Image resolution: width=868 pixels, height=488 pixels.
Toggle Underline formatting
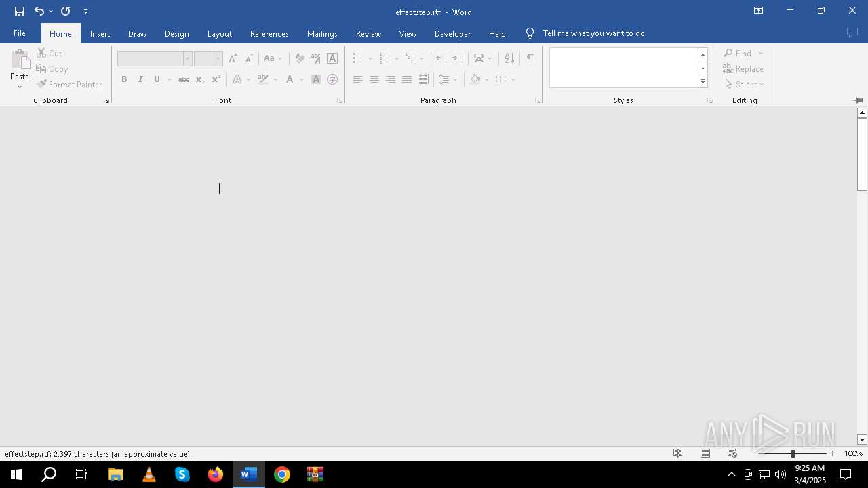(x=157, y=79)
